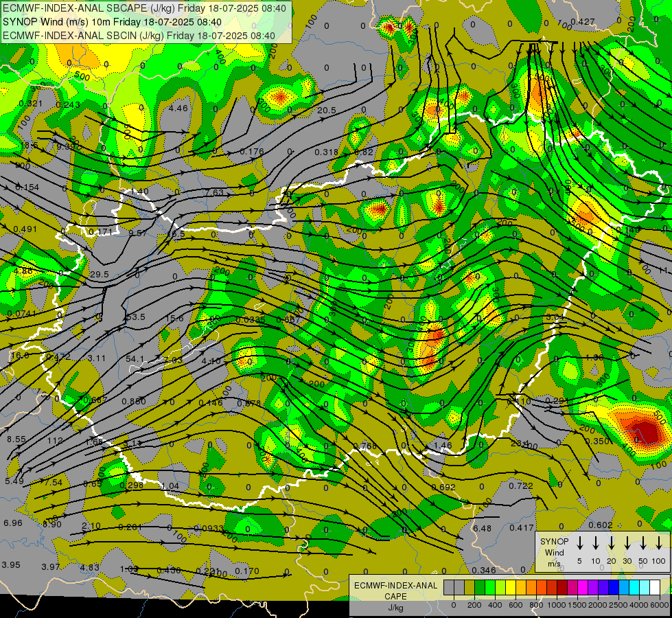Pick the white swatch at 6000 J/kg
672x618 pixels.
654,588
